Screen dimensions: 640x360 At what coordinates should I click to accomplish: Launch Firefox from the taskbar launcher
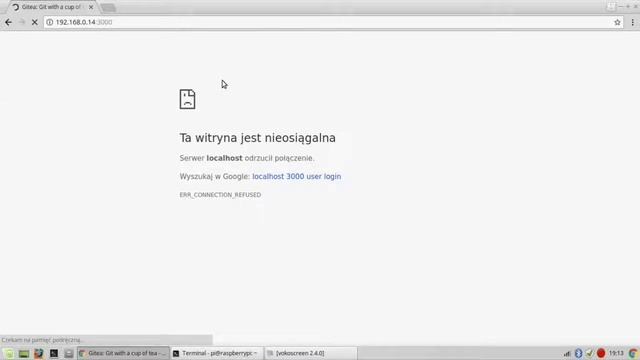tap(39, 353)
